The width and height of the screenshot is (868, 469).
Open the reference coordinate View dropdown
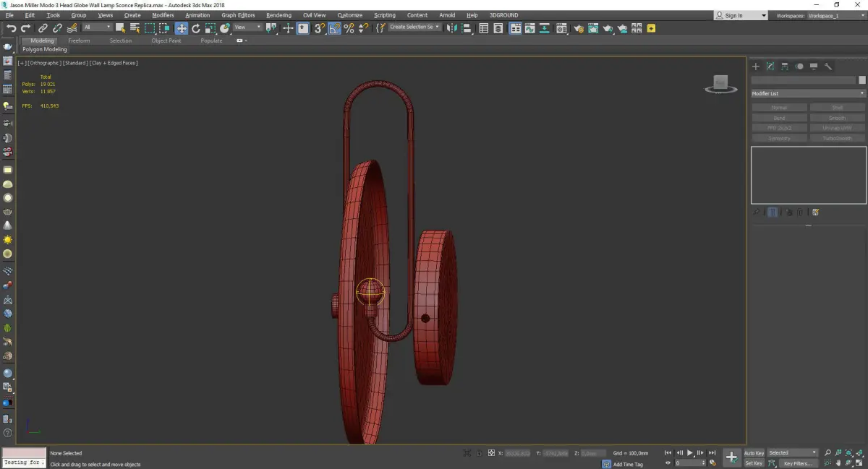pos(247,27)
